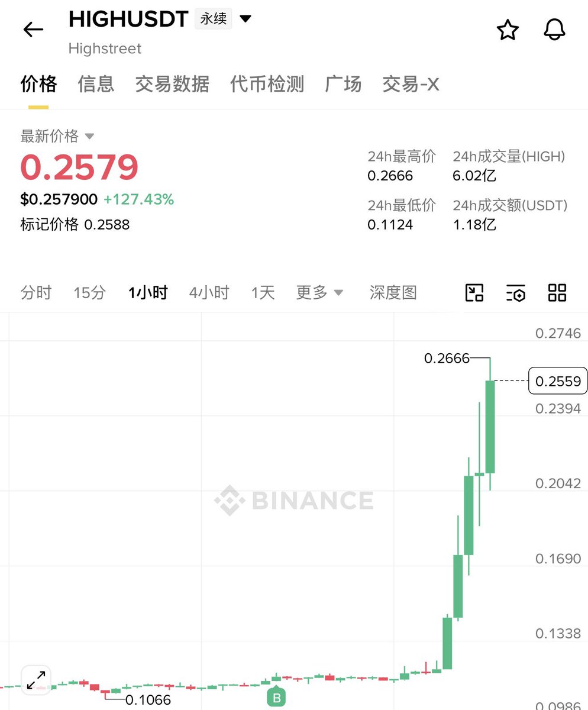The image size is (588, 710).
Task: Open the 广场 tab
Action: pyautogui.click(x=343, y=84)
